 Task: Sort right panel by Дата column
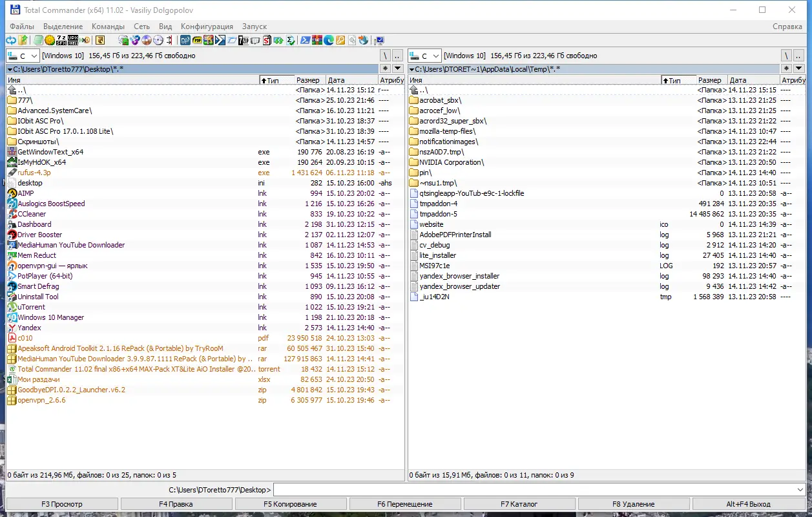[753, 80]
